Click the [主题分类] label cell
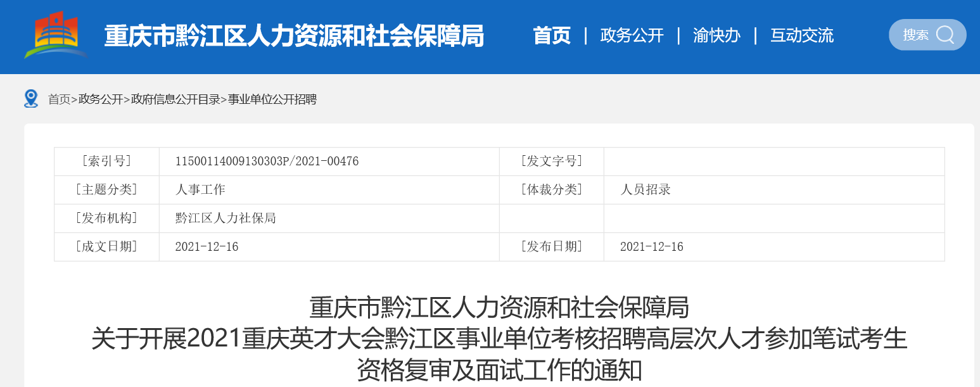Image resolution: width=980 pixels, height=387 pixels. point(106,189)
